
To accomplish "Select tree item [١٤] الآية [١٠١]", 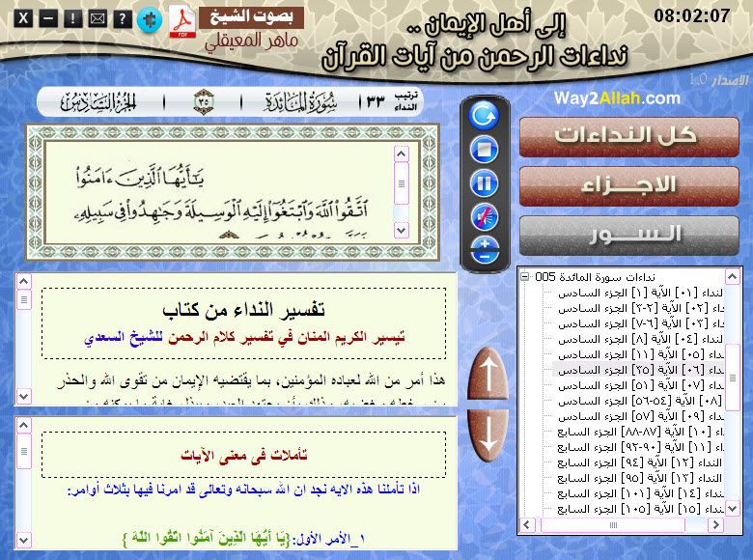I will pyautogui.click(x=640, y=493).
